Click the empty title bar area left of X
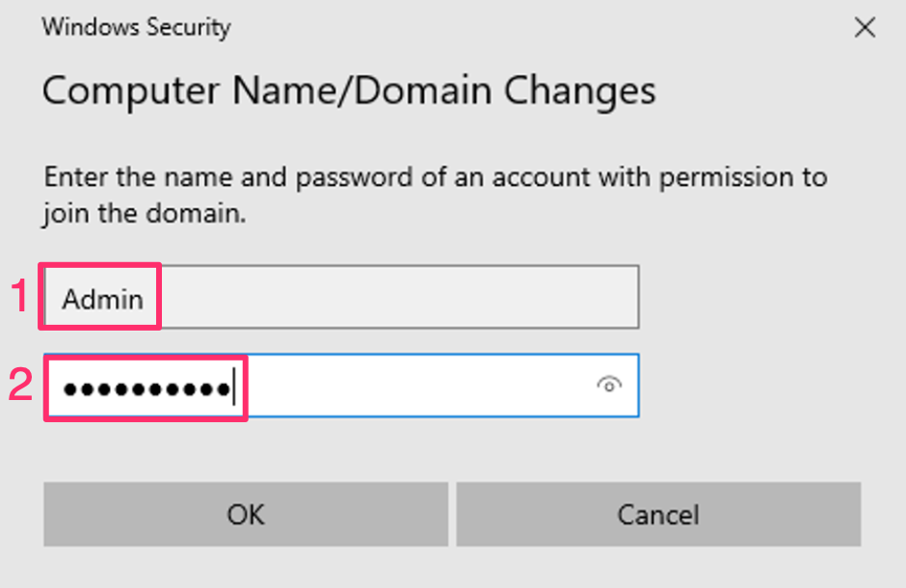This screenshot has height=588, width=906. 540,27
